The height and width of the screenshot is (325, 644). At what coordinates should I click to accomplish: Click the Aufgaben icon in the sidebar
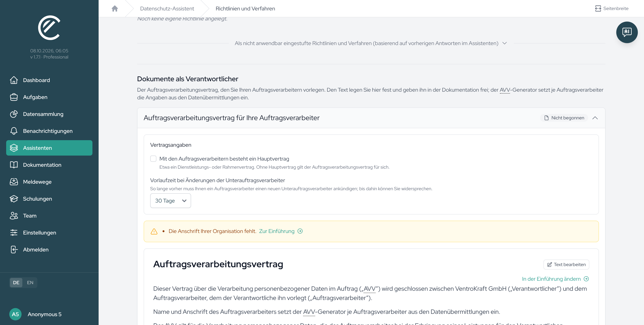[x=14, y=97]
